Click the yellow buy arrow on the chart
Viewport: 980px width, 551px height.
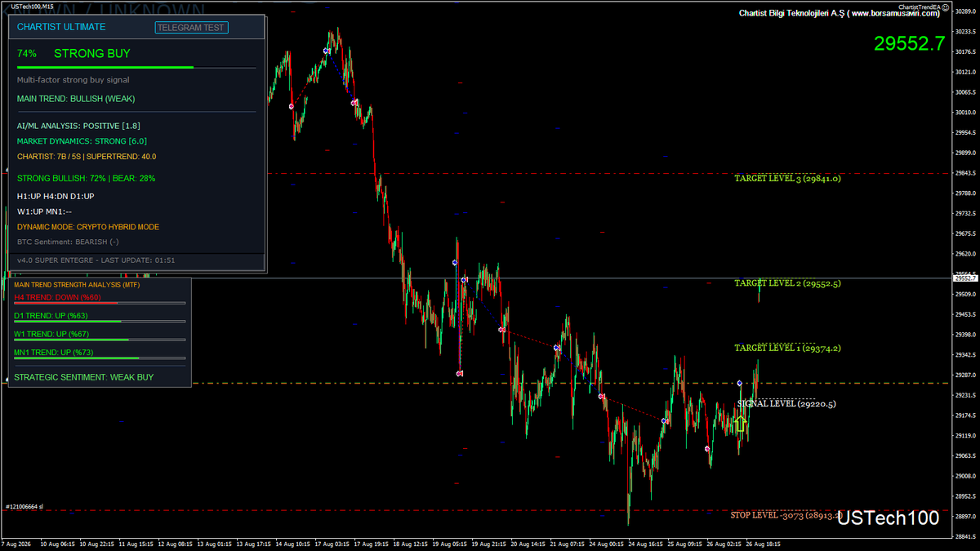coord(740,423)
